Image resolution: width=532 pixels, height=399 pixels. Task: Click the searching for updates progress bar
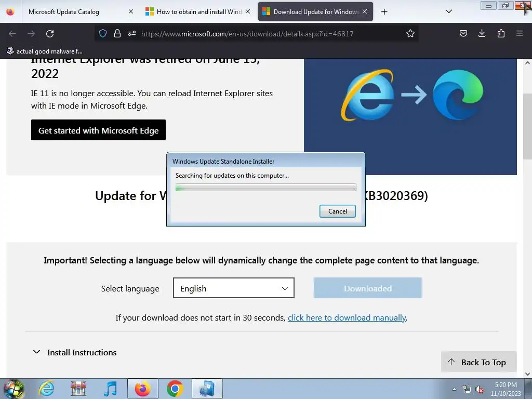click(x=265, y=187)
